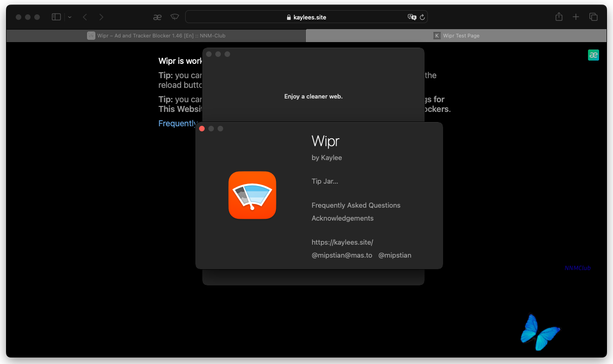Image resolution: width=613 pixels, height=364 pixels.
Task: Open the @mipstian@mas.to Mastodon link
Action: point(342,255)
